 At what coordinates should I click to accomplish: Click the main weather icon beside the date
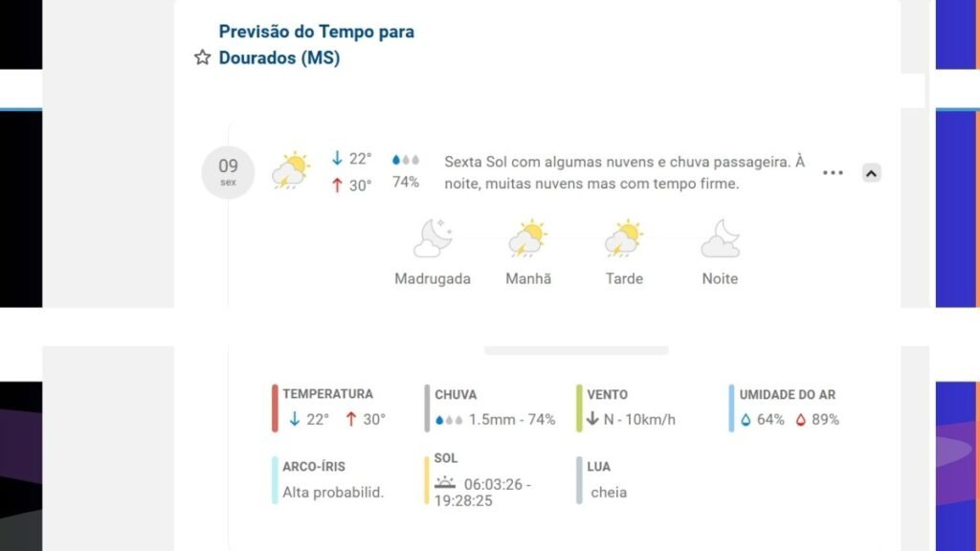tap(290, 171)
